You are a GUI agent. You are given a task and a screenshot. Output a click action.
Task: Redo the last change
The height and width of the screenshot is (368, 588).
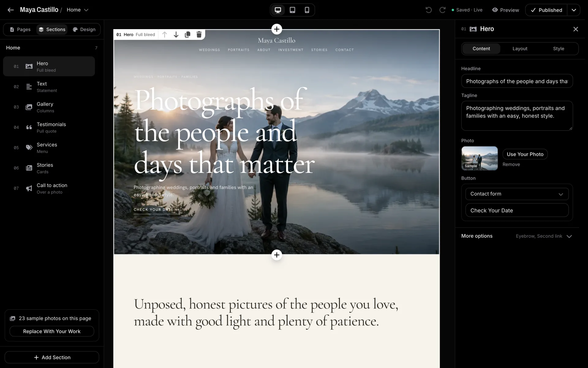point(442,10)
